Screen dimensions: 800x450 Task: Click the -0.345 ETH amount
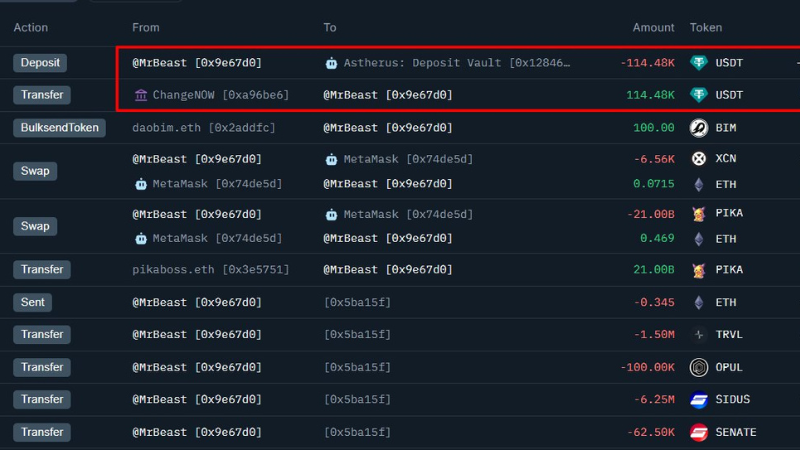tap(654, 303)
